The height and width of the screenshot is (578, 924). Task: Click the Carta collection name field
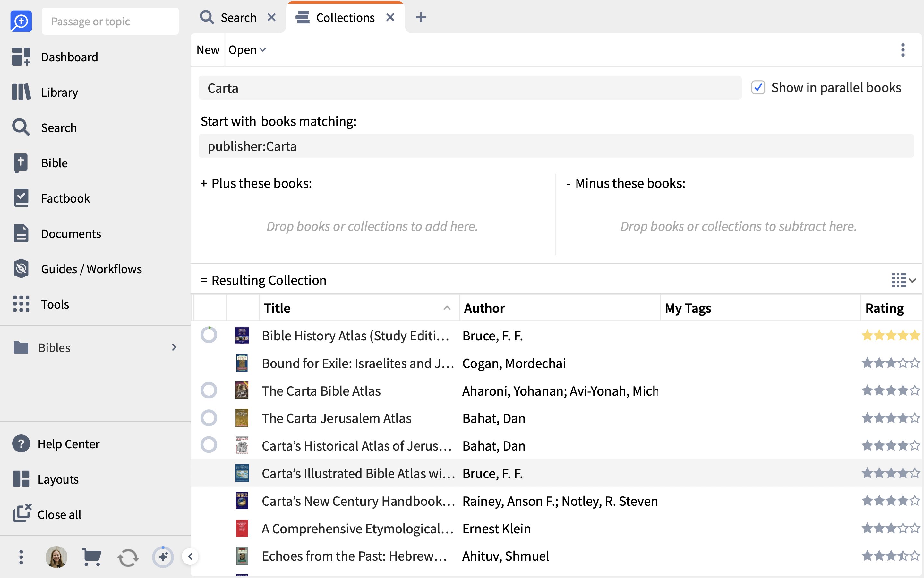(470, 88)
